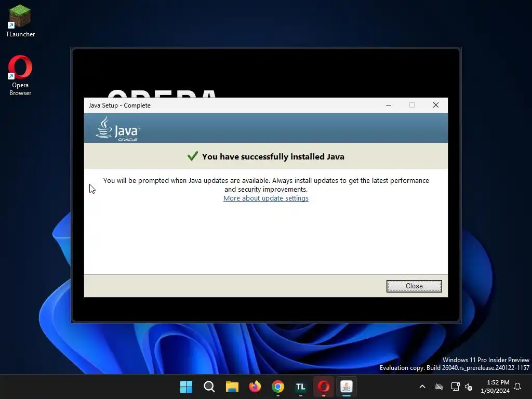The image size is (532, 399).
Task: Open the Opera Browser desktop shortcut
Action: tap(20, 76)
